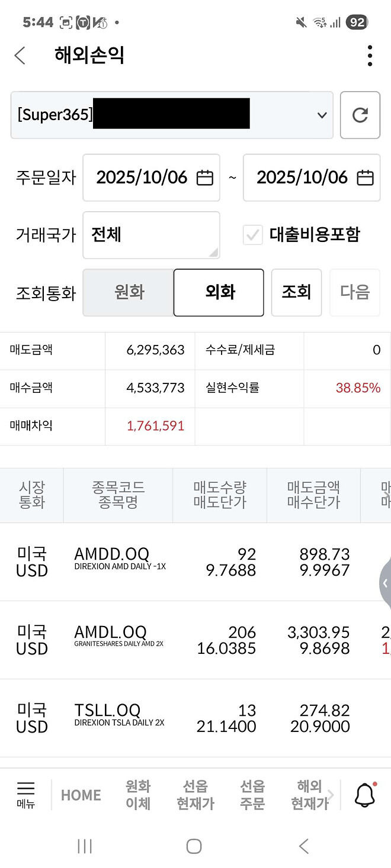The image size is (391, 868).
Task: Open the [Super365] account dropdown
Action: pos(172,115)
